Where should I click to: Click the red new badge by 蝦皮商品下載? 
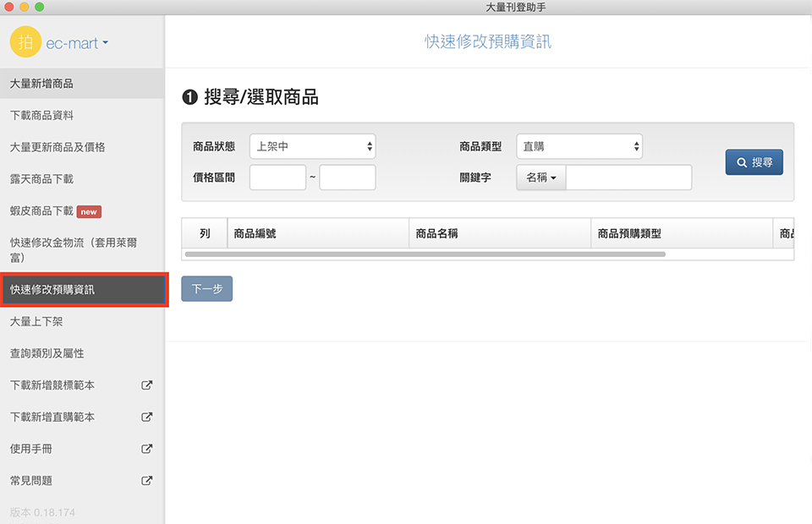(x=90, y=211)
